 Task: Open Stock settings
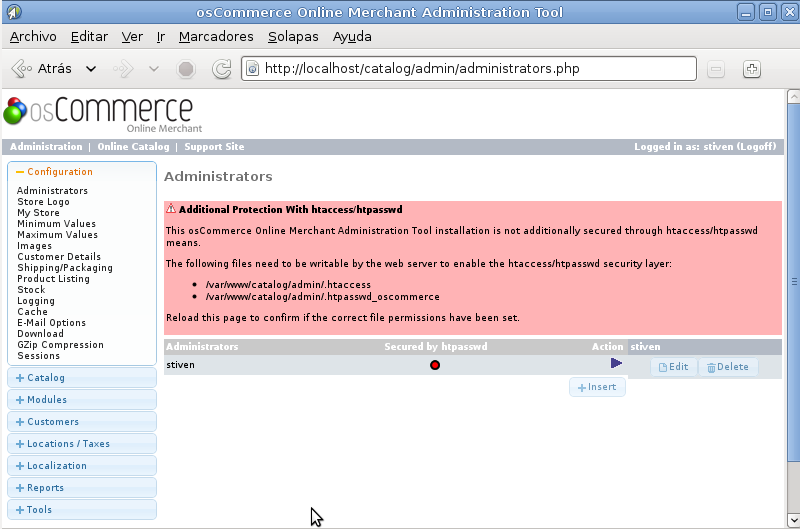31,290
